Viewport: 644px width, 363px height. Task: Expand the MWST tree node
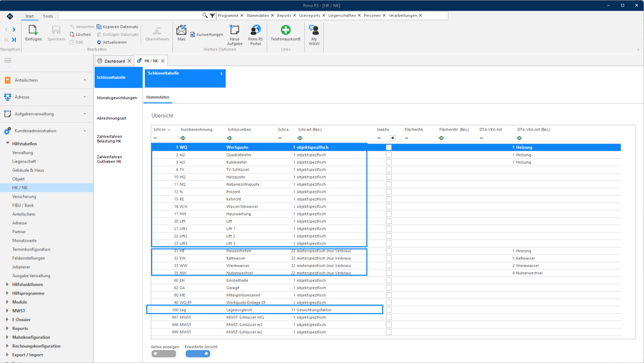tap(7, 311)
